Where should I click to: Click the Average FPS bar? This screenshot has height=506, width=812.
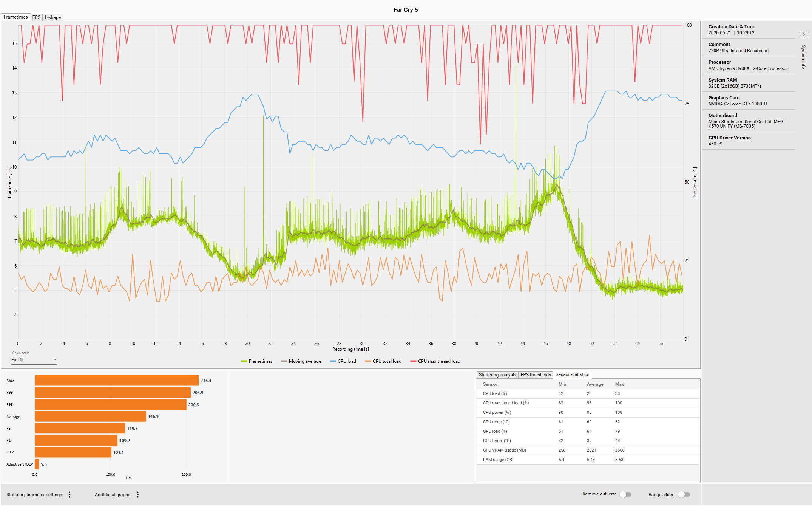[90, 416]
